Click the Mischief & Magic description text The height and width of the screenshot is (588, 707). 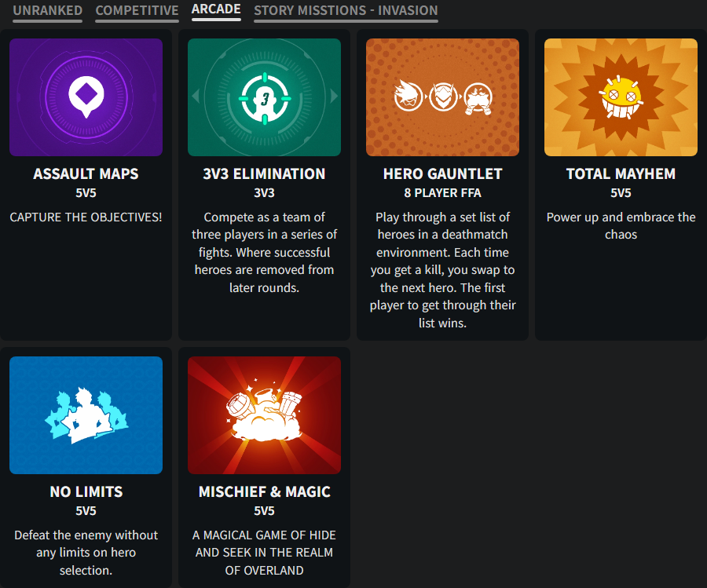264,553
